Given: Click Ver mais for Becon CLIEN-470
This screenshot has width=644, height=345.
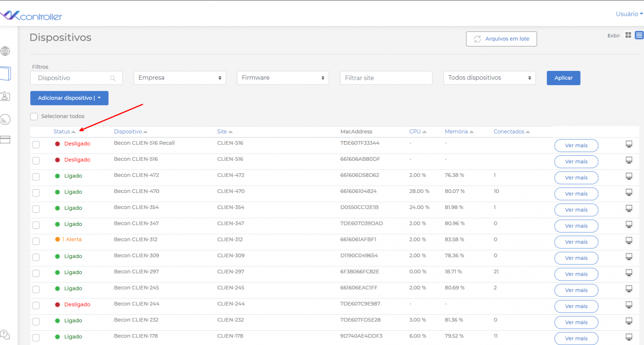Looking at the screenshot, I should click(x=576, y=194).
